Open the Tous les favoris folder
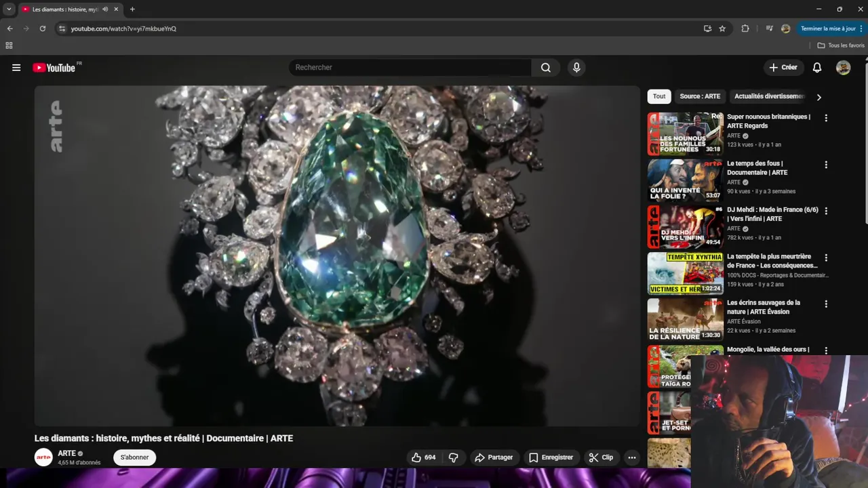Viewport: 868px width, 488px height. click(x=841, y=45)
